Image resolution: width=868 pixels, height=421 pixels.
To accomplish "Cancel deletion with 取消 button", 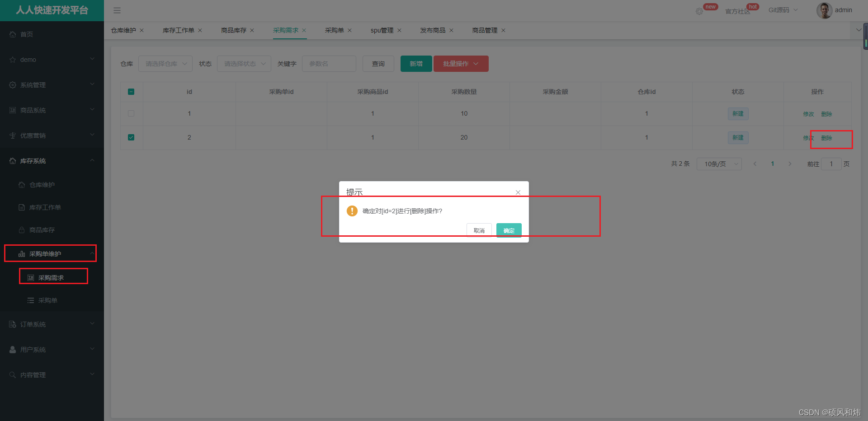I will point(479,230).
